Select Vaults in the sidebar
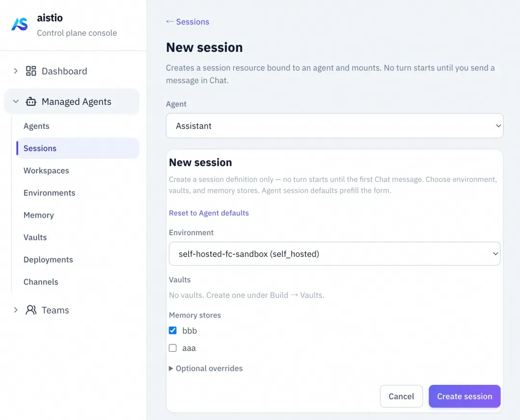This screenshot has height=420, width=520. tap(35, 237)
